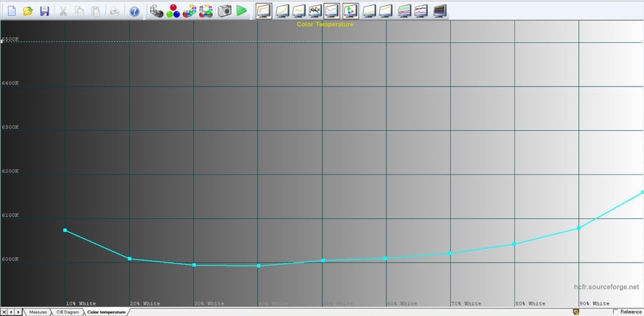Image resolution: width=644 pixels, height=316 pixels.
Task: Go to the next tab with the right arrow
Action: pos(19,312)
